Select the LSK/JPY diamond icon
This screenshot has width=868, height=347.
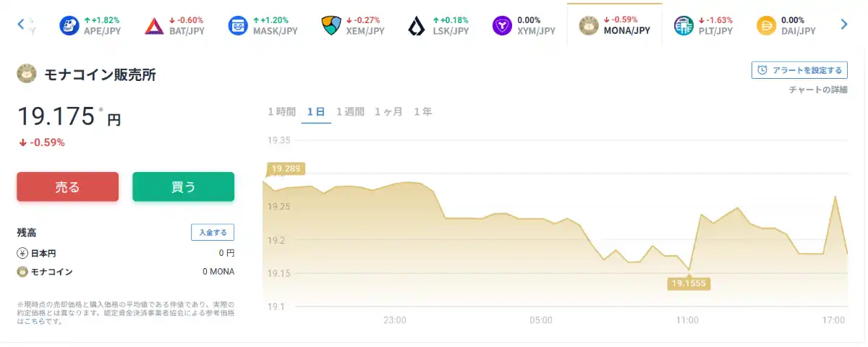416,26
